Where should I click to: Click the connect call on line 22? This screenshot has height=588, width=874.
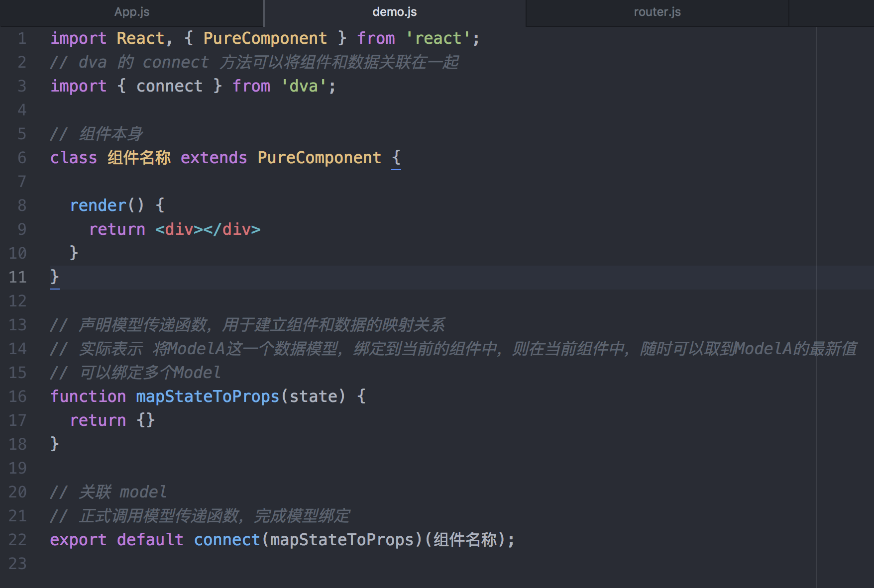[227, 539]
